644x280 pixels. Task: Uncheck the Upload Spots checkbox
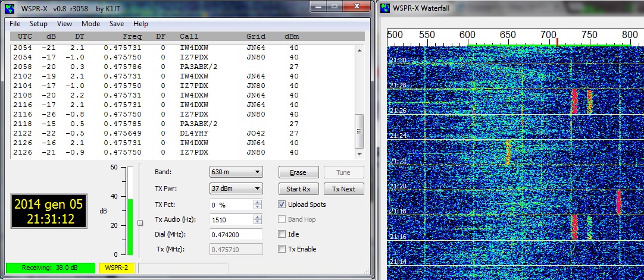(282, 204)
